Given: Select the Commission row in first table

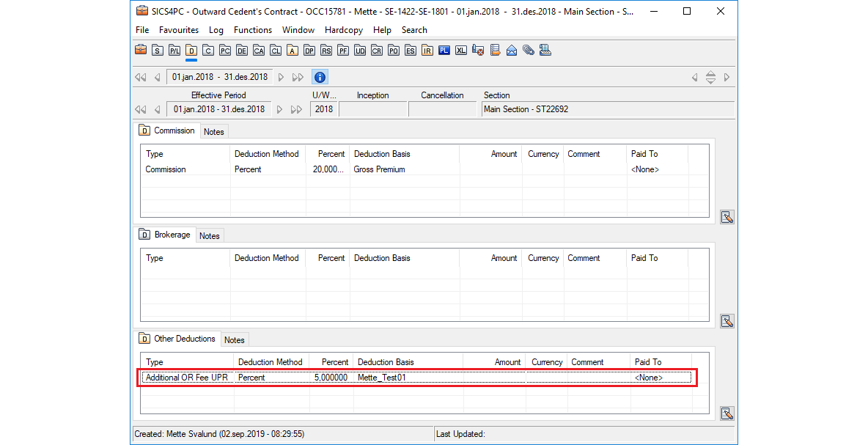Looking at the screenshot, I should [166, 169].
